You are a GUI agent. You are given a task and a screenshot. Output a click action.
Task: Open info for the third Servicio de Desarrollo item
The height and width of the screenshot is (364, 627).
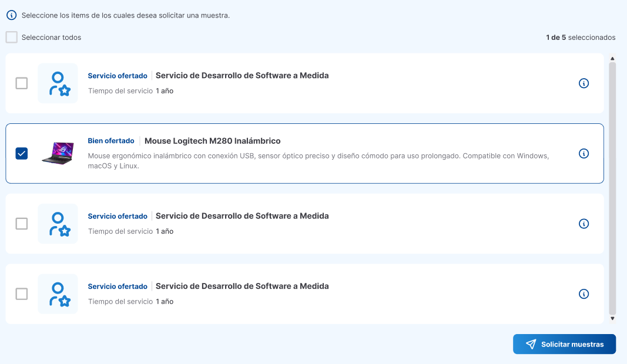(x=584, y=224)
